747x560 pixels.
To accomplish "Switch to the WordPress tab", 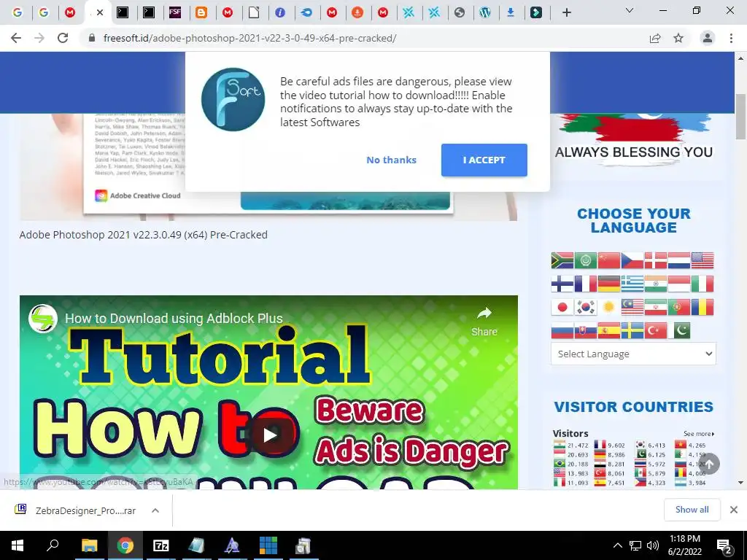I will (x=485, y=12).
